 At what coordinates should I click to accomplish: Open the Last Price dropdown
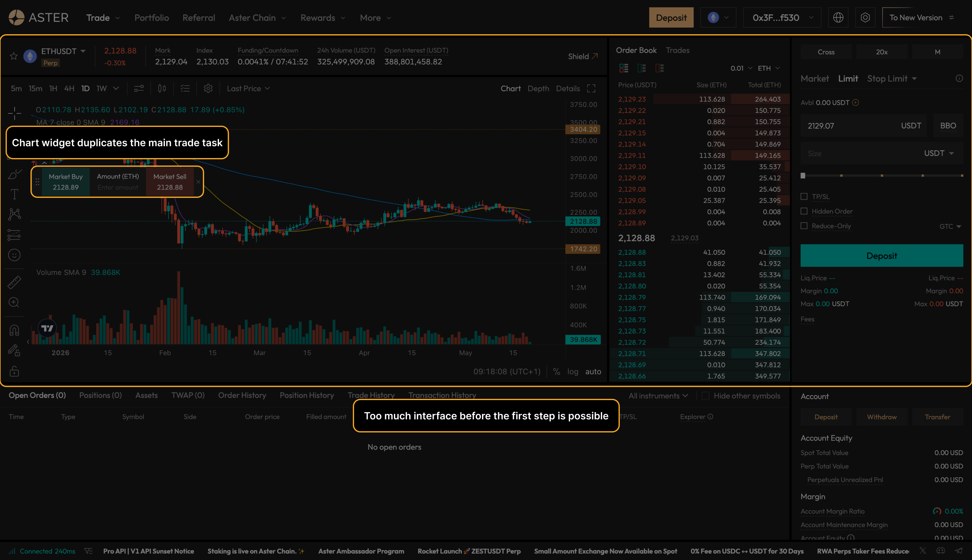[248, 88]
